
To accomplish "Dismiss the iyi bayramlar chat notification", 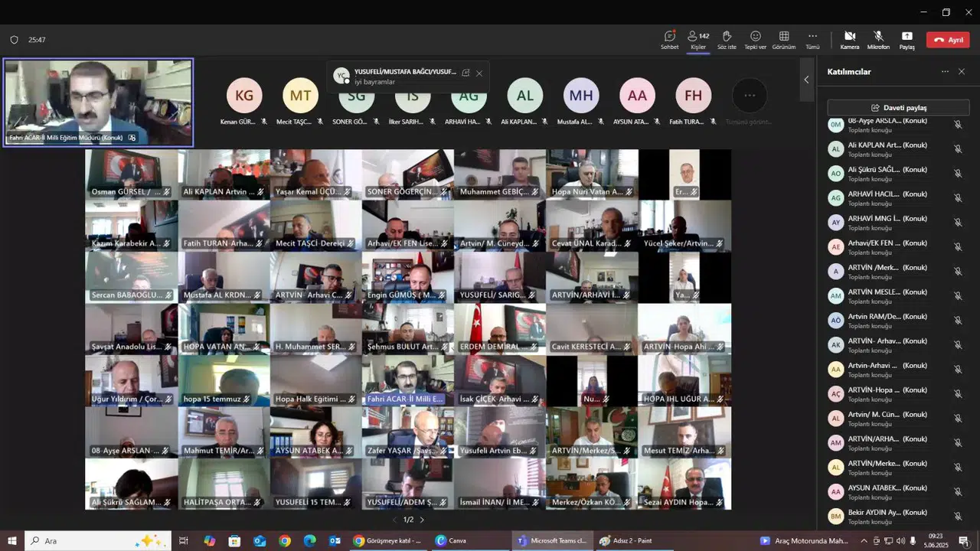I will [479, 73].
